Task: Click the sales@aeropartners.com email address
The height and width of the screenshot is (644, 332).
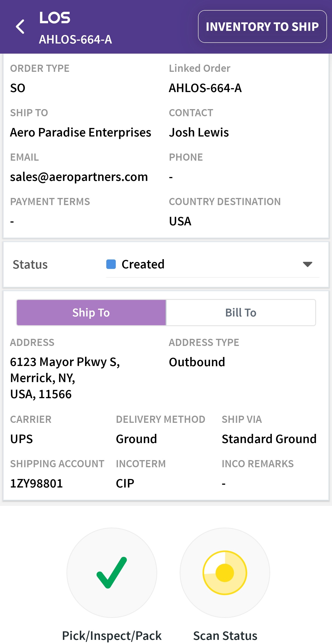Action: pyautogui.click(x=79, y=177)
